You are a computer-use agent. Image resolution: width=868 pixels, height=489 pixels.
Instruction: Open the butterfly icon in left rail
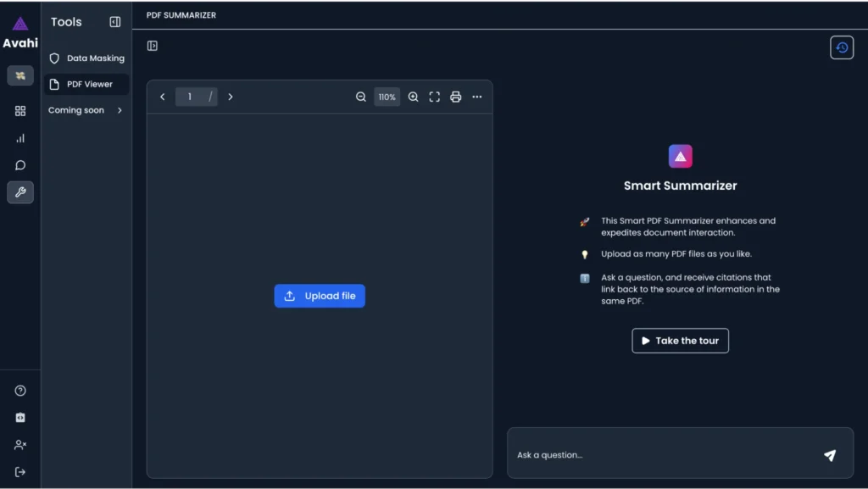coord(20,75)
